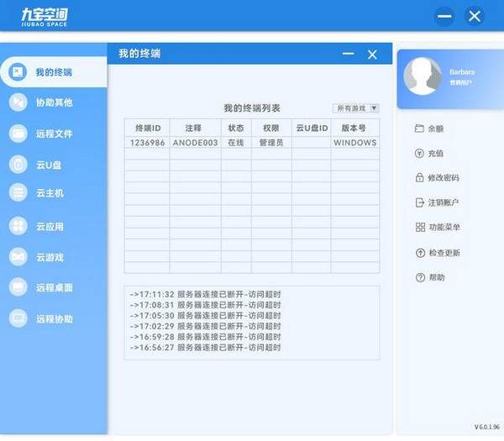This screenshot has width=504, height=441.
Task: Select the 云U盘 icon in sidebar
Action: pos(18,164)
